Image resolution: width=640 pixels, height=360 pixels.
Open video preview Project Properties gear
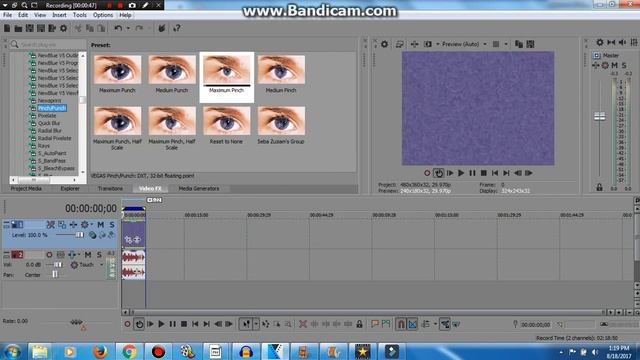(384, 44)
